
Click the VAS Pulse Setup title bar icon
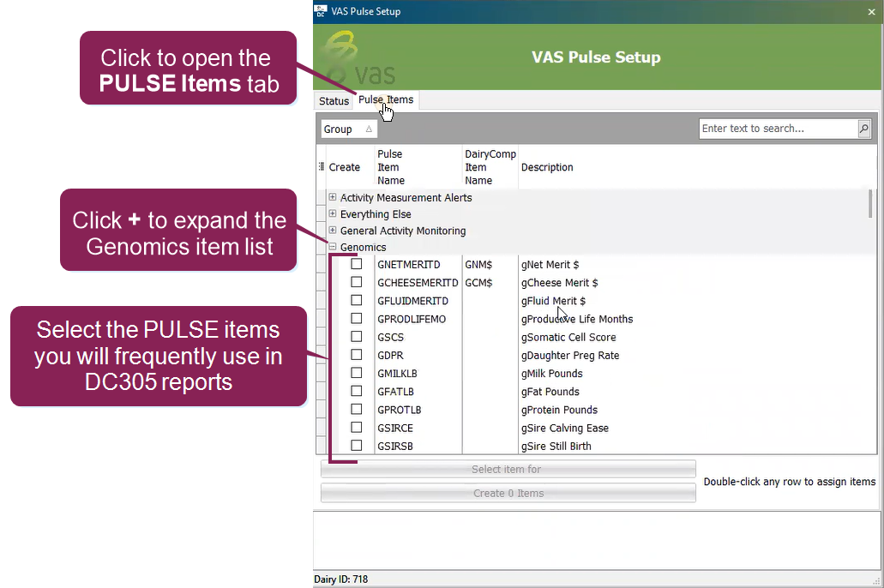[x=322, y=11]
